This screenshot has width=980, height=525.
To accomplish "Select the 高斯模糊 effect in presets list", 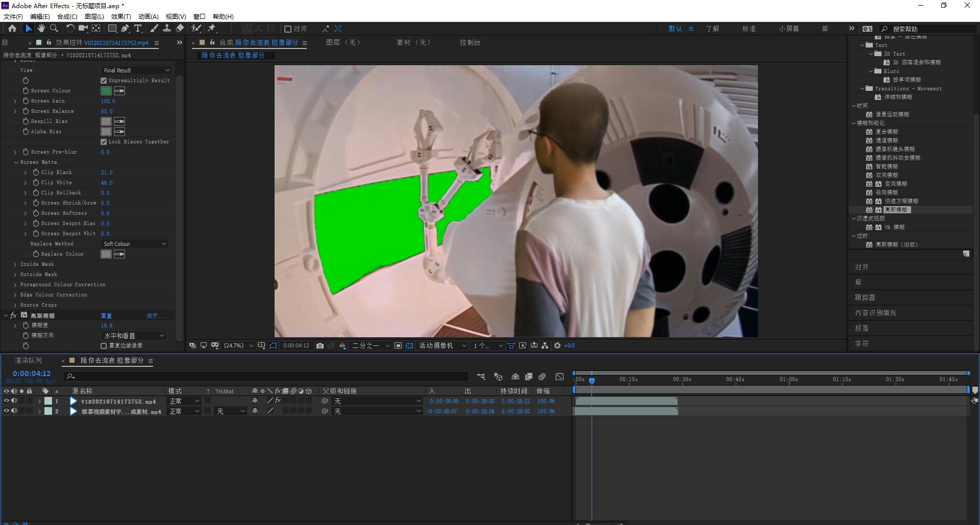I will (897, 210).
